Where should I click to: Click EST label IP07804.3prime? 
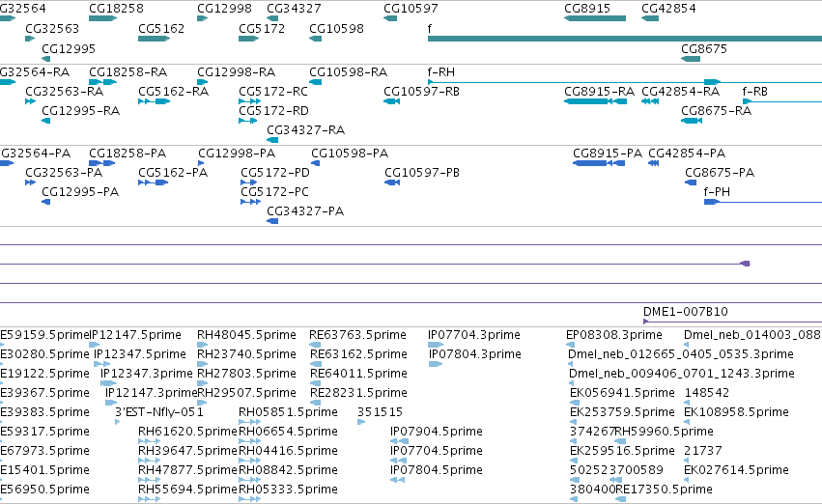[475, 354]
